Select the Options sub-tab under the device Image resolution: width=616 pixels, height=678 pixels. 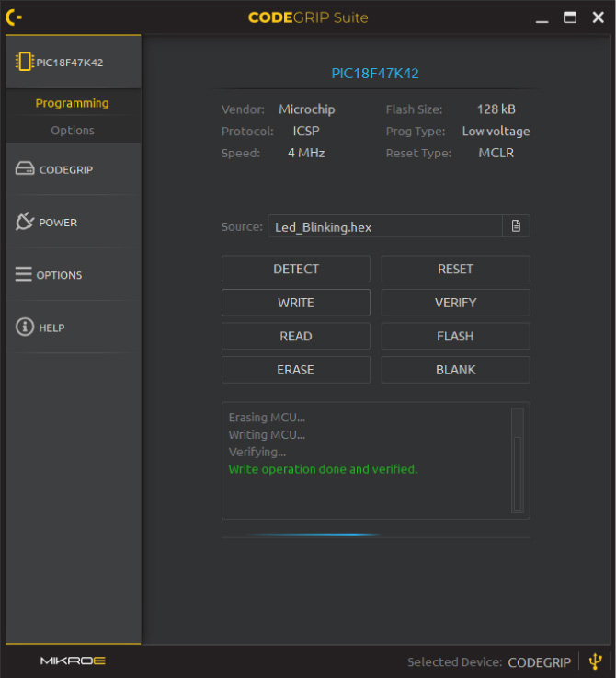tap(73, 130)
